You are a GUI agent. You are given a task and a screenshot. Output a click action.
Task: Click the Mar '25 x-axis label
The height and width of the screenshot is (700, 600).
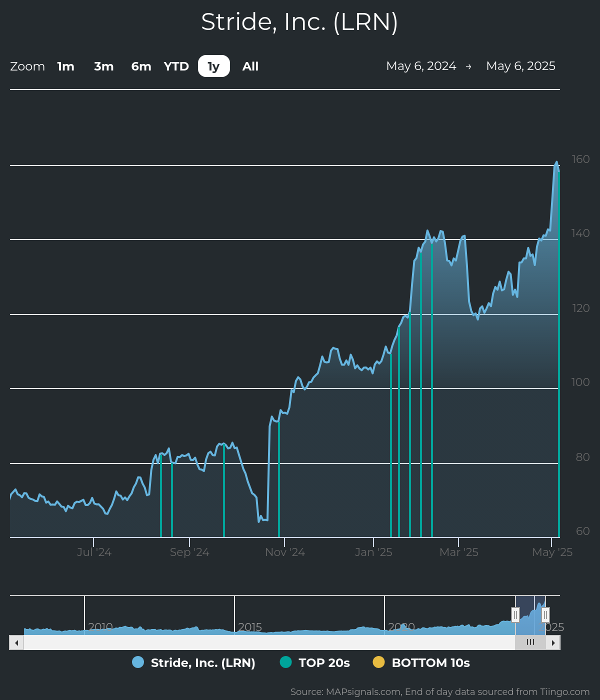click(459, 552)
